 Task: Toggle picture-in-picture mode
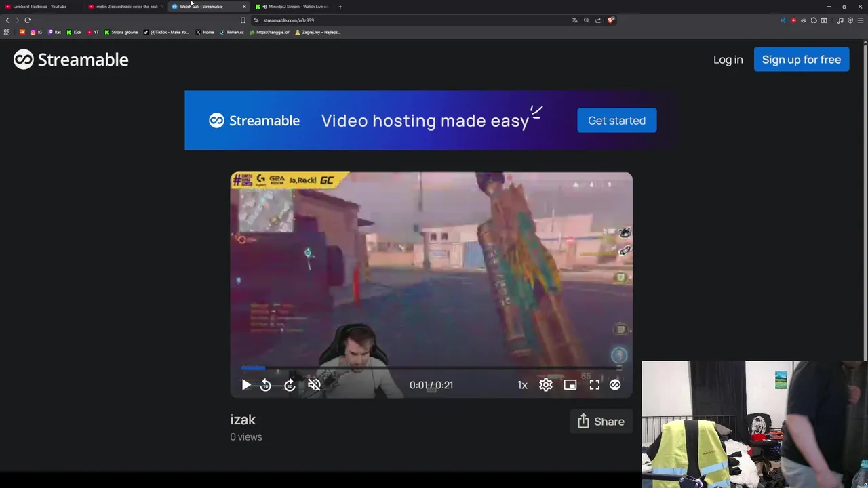pyautogui.click(x=570, y=385)
